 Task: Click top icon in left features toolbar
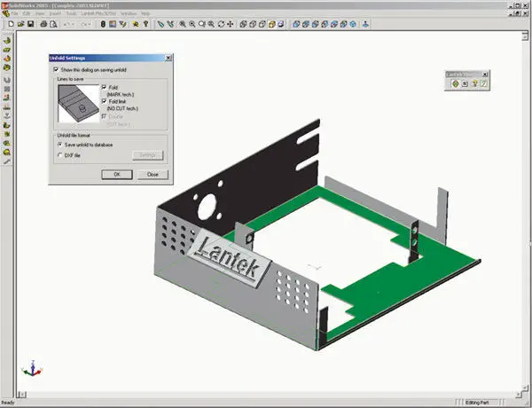point(7,41)
